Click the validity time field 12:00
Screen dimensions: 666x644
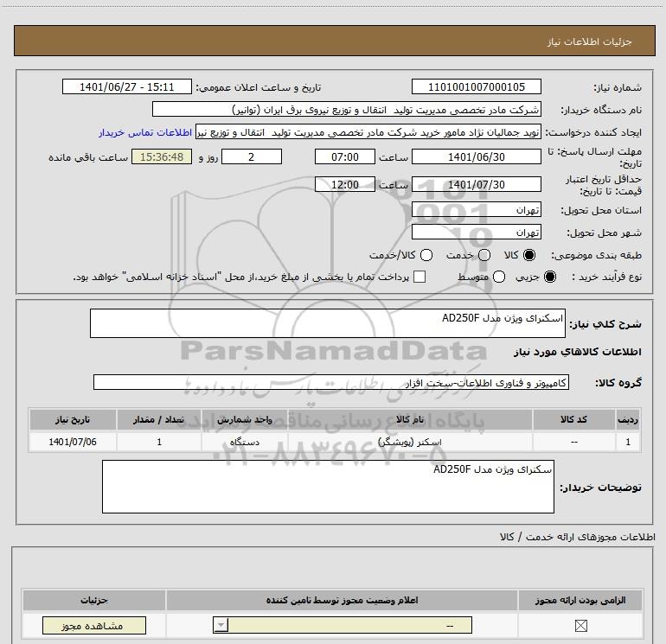point(345,184)
